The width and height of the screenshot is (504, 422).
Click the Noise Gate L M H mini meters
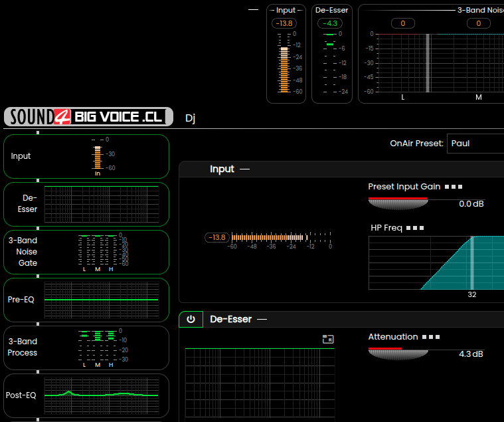pos(98,251)
